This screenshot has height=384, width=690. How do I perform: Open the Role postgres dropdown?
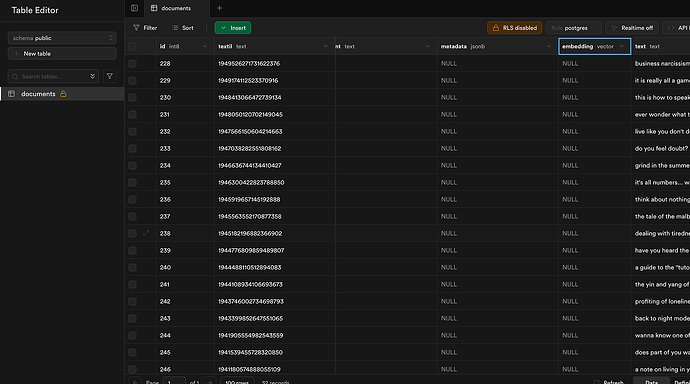coord(573,28)
